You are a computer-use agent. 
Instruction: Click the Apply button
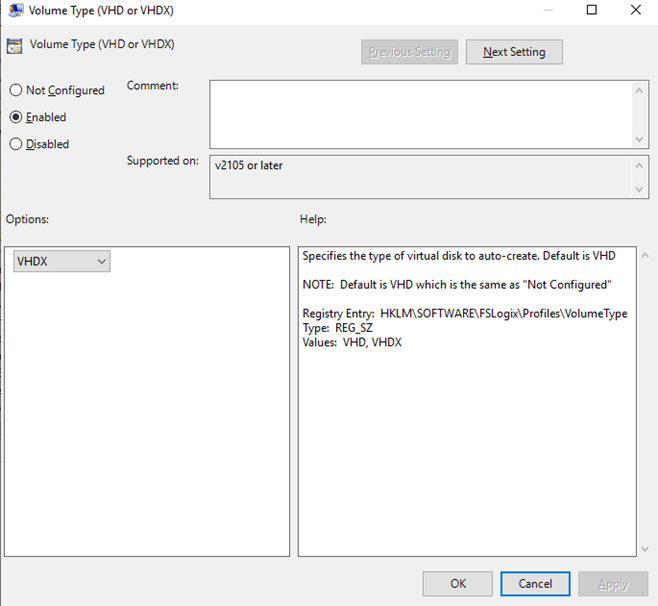[x=613, y=584]
